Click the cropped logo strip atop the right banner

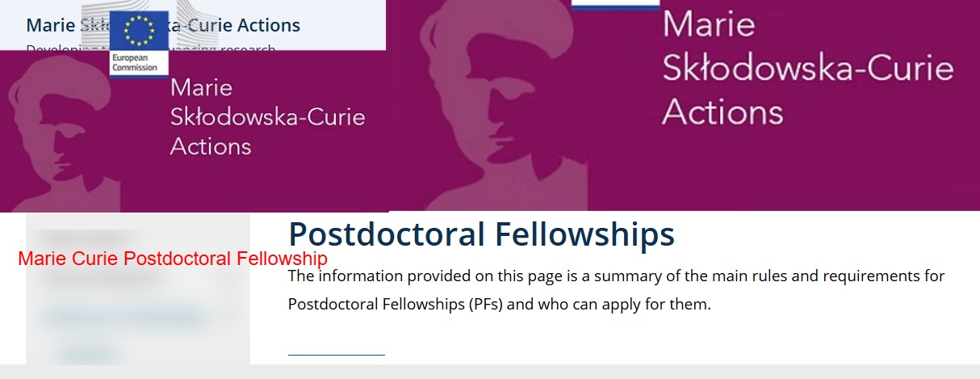click(615, 5)
